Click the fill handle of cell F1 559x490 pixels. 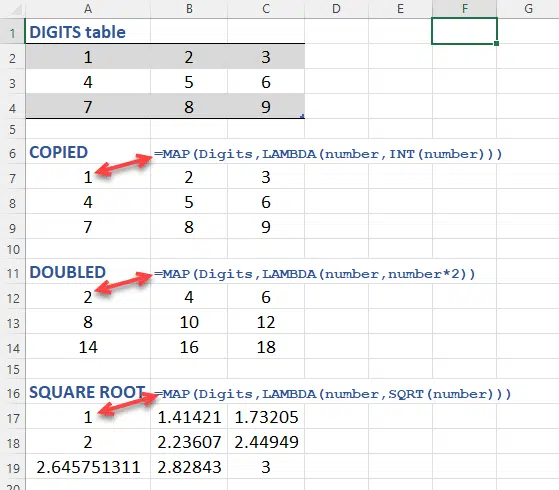(x=496, y=44)
